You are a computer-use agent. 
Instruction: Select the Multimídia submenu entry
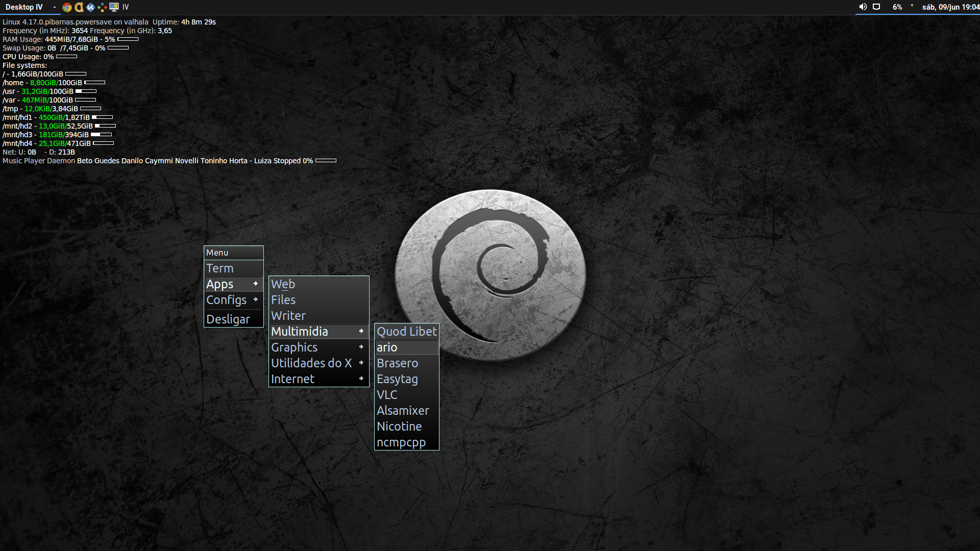coord(319,331)
